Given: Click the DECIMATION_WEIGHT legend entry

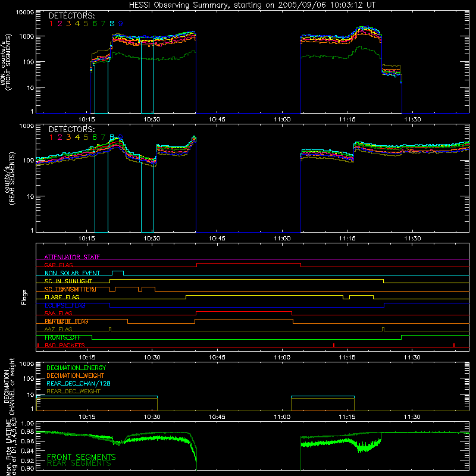Looking at the screenshot, I should [x=76, y=375].
